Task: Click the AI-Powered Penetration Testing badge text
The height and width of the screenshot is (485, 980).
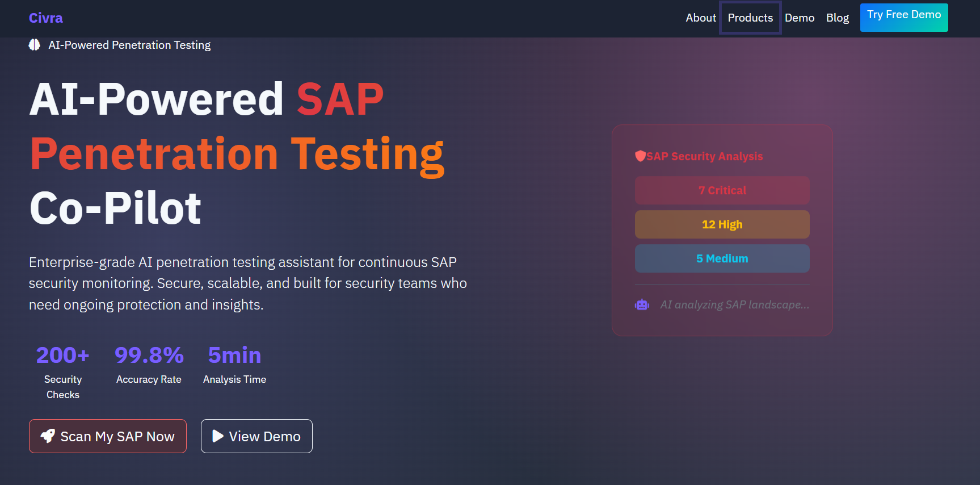Action: 129,45
